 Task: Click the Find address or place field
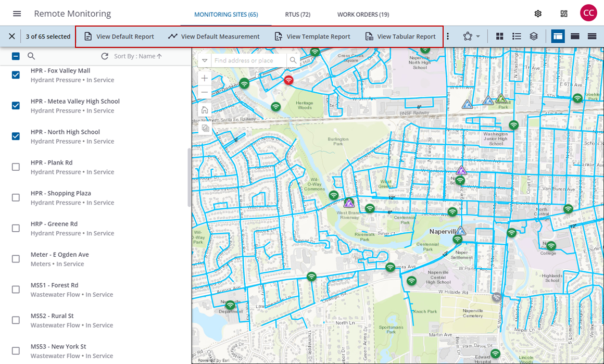pos(248,60)
